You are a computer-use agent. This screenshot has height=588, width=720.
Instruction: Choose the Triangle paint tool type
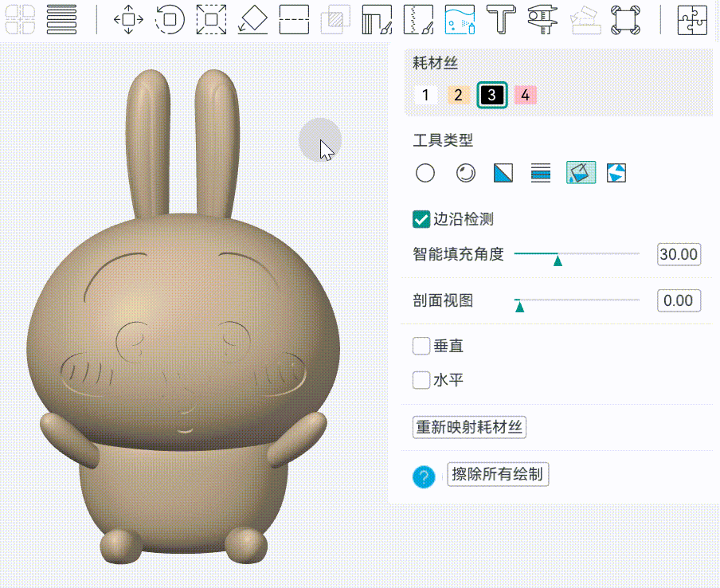(x=503, y=173)
